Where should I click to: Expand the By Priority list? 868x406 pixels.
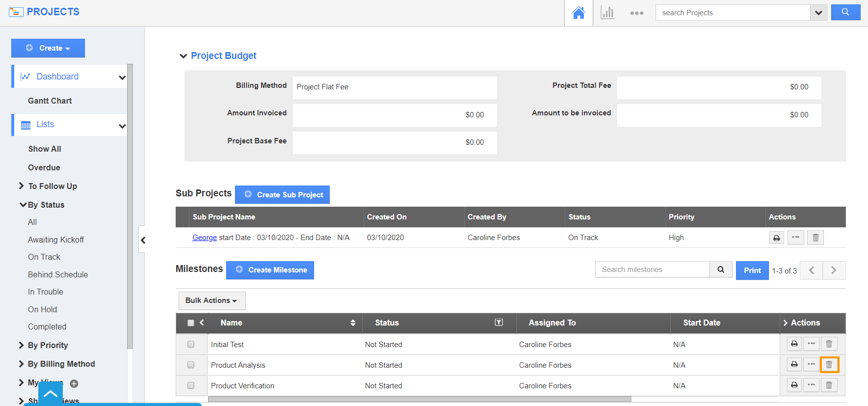pyautogui.click(x=21, y=345)
